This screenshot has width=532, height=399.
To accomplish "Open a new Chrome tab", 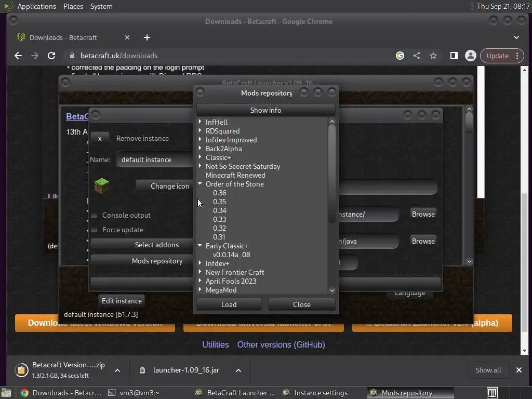I will point(147,37).
